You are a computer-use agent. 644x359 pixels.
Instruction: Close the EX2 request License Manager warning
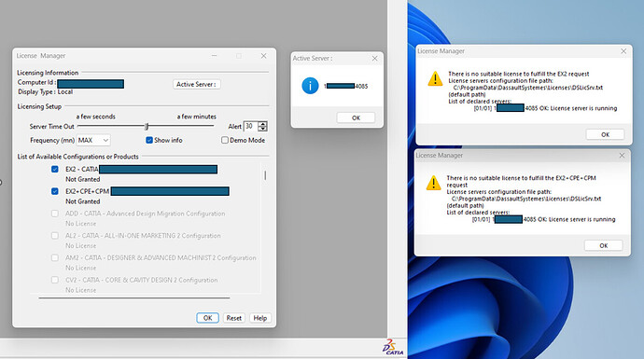pos(623,51)
